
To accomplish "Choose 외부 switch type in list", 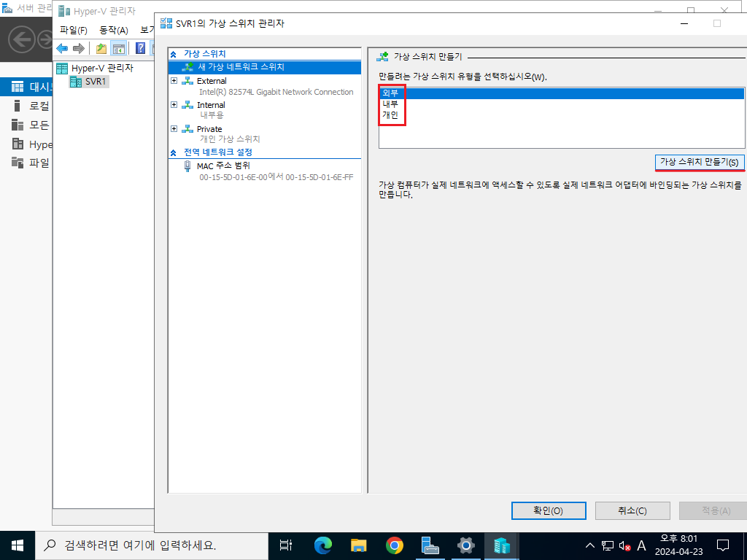I will [561, 93].
